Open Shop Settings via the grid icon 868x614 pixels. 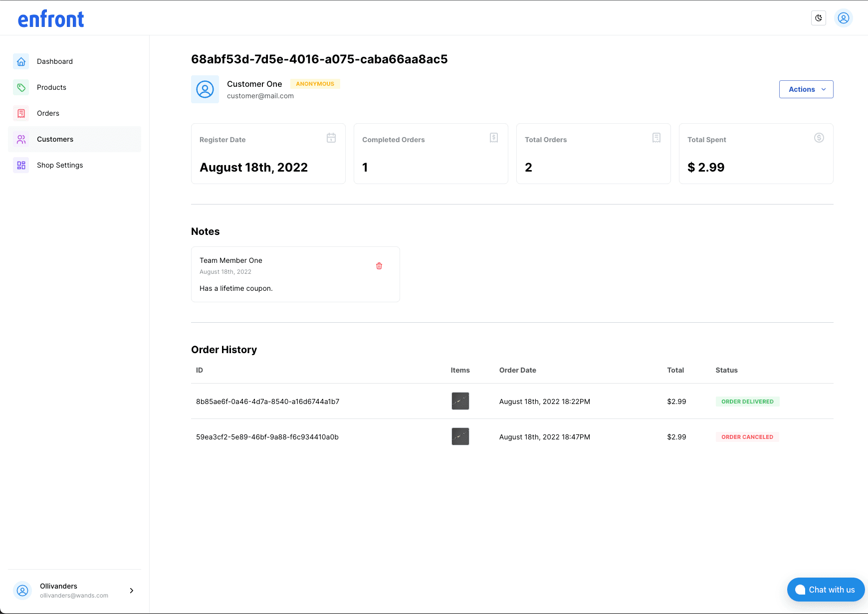click(x=21, y=165)
